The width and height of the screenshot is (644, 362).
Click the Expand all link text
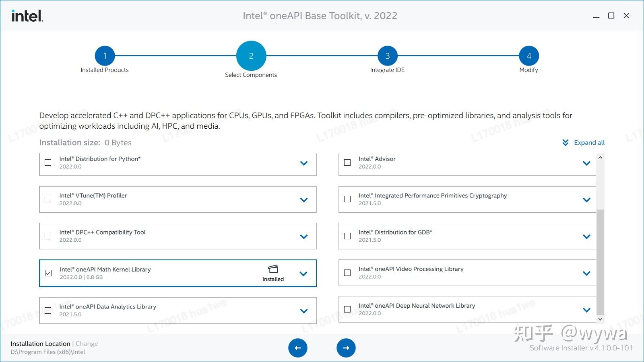[x=589, y=143]
